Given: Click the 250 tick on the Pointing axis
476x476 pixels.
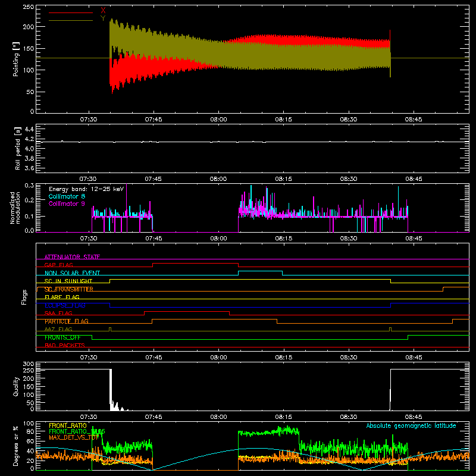Looking at the screenshot, I should 28,7.
